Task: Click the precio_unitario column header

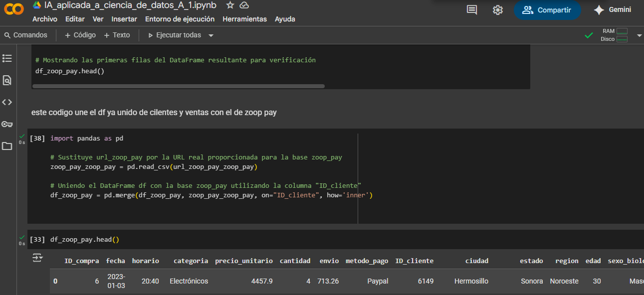Action: pos(244,261)
